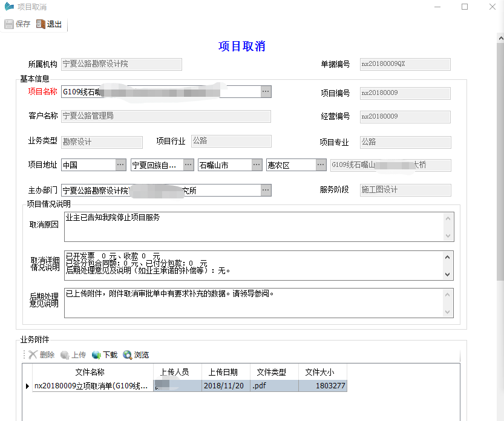
Task: Click the Download (下载) attachment icon
Action: (x=96, y=355)
